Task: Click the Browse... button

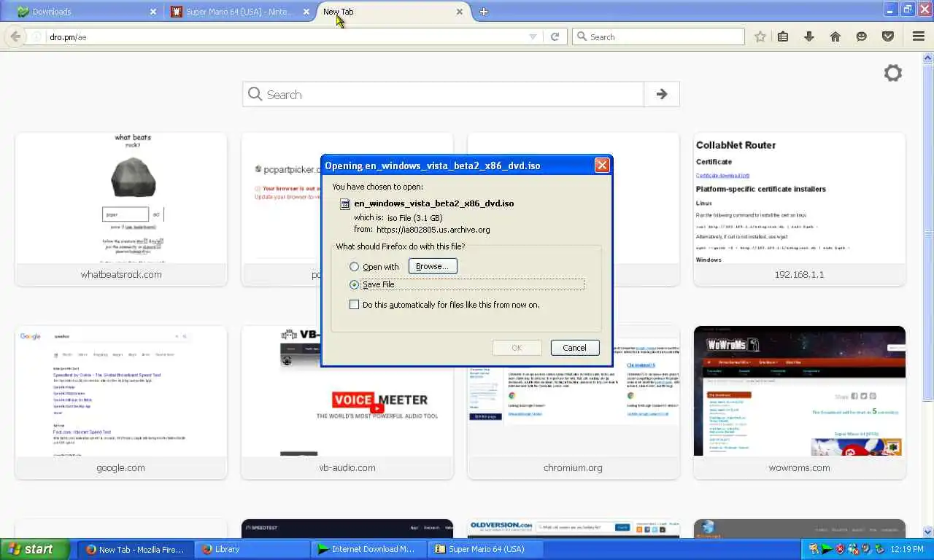Action: [433, 266]
